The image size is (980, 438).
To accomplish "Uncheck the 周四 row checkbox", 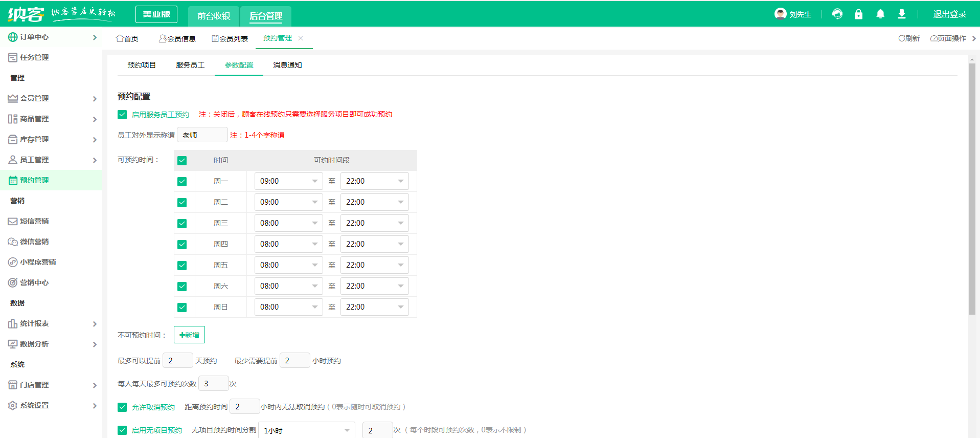I will (x=182, y=245).
